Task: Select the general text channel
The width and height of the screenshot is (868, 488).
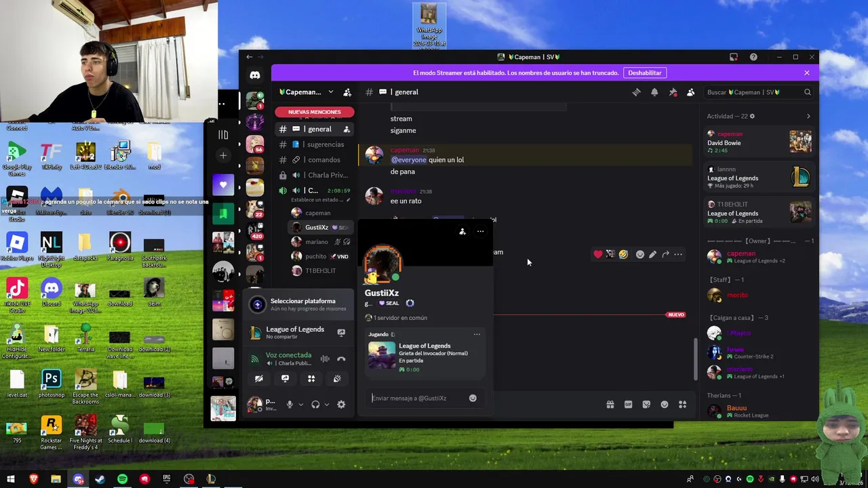Action: coord(315,129)
